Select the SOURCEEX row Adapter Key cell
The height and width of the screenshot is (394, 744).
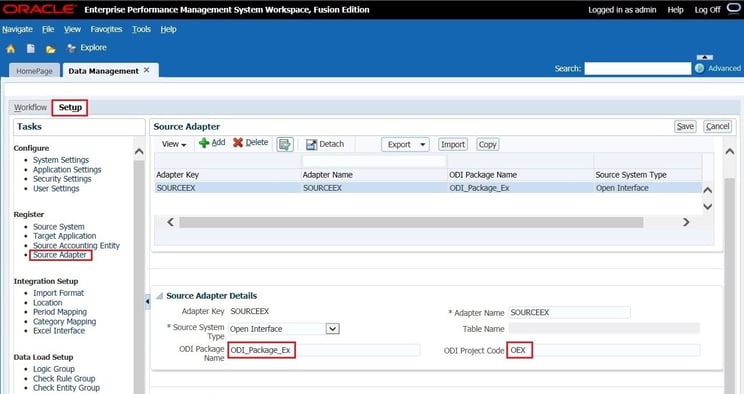click(228, 188)
